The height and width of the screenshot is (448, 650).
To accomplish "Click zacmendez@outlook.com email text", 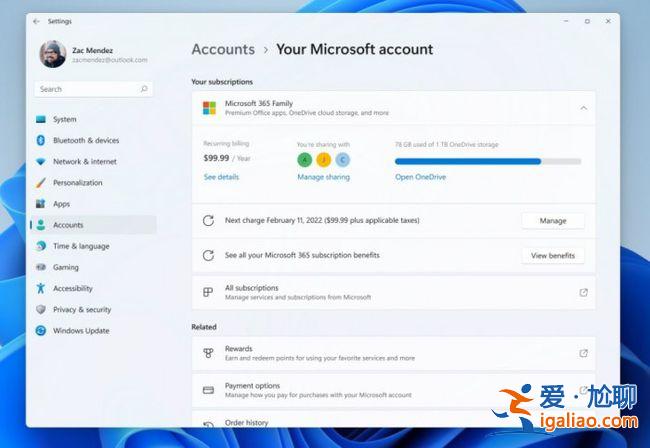I will click(x=109, y=60).
